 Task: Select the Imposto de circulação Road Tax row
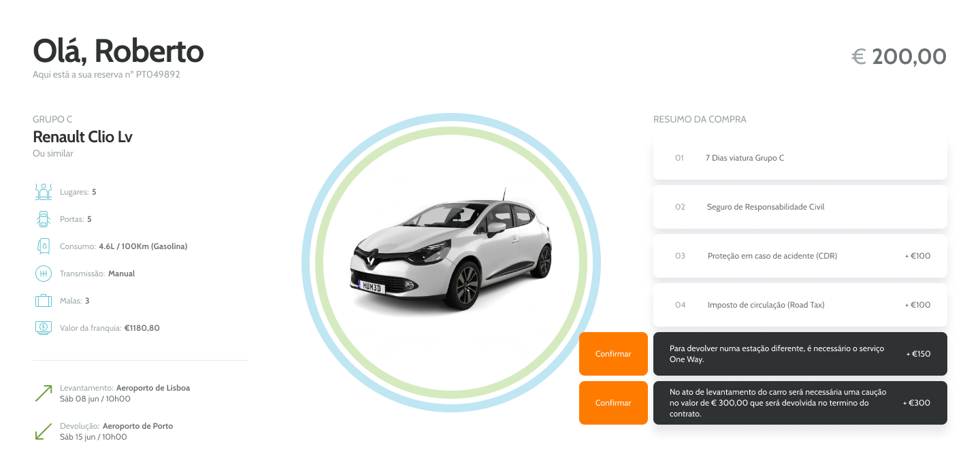click(x=800, y=305)
